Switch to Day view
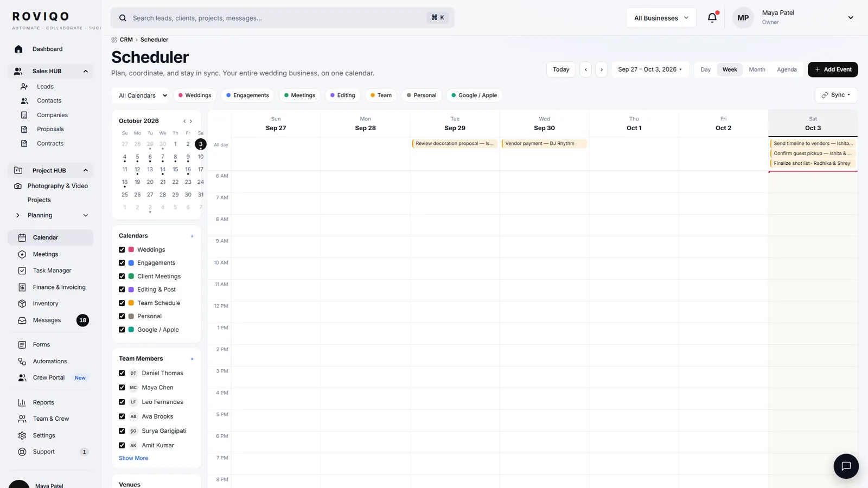868x488 pixels. pos(705,69)
